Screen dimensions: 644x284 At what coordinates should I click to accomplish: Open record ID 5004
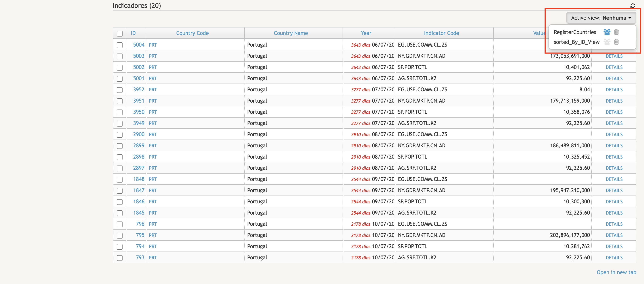(138, 45)
